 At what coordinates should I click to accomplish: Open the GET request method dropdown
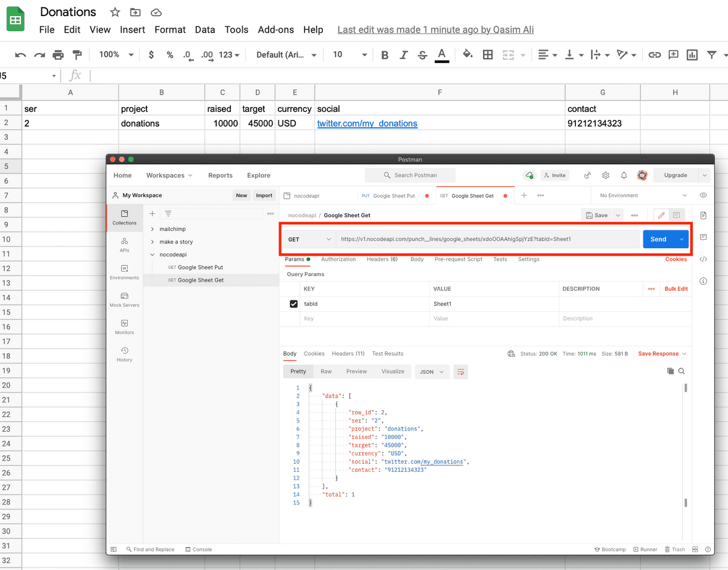(x=309, y=239)
